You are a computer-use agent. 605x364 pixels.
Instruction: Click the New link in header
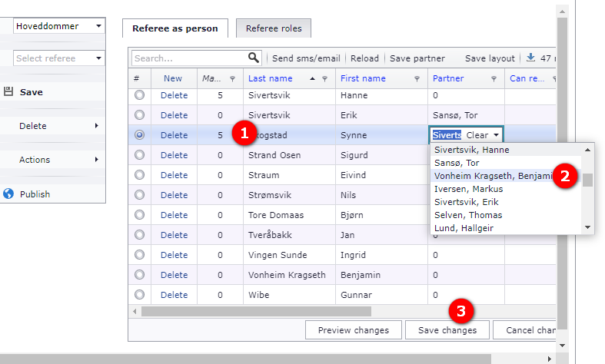click(x=172, y=78)
